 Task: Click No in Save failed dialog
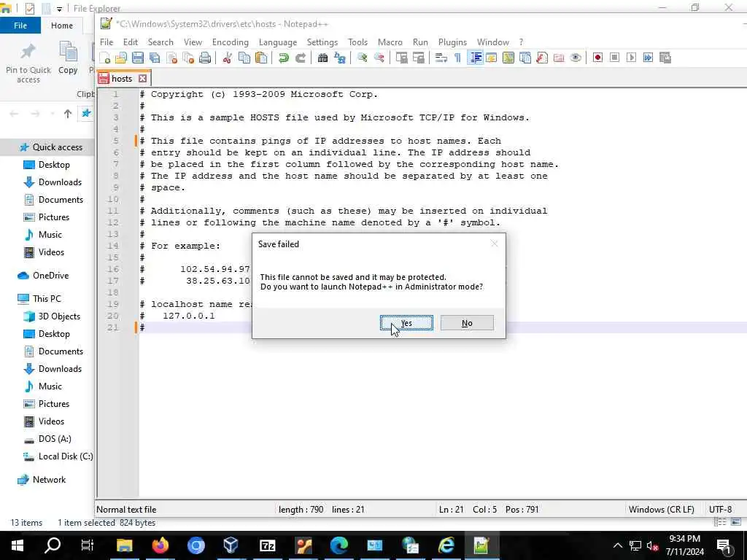[467, 323]
